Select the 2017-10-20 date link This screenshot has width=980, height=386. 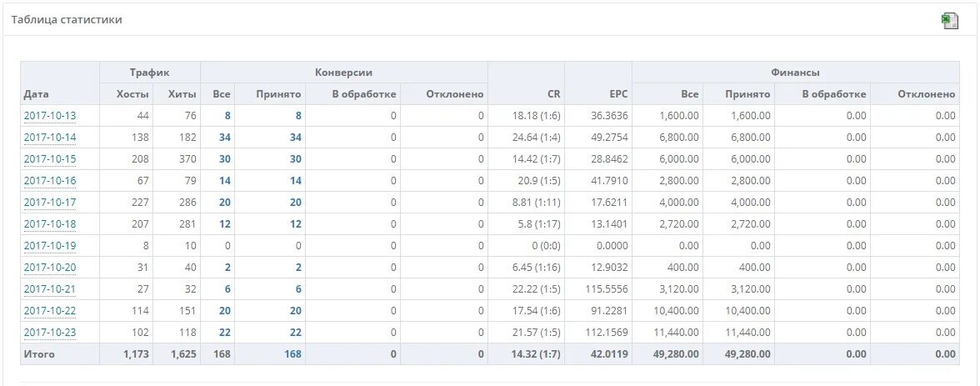pos(50,268)
